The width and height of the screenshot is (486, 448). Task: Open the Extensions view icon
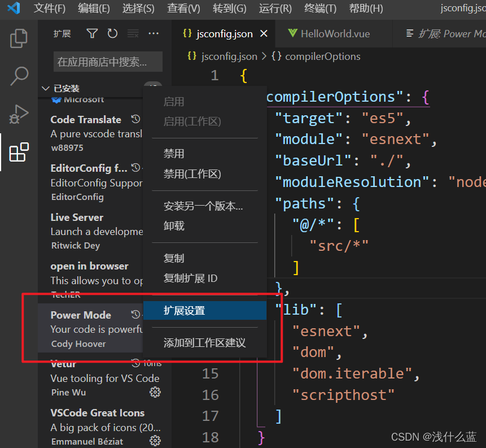pyautogui.click(x=19, y=152)
